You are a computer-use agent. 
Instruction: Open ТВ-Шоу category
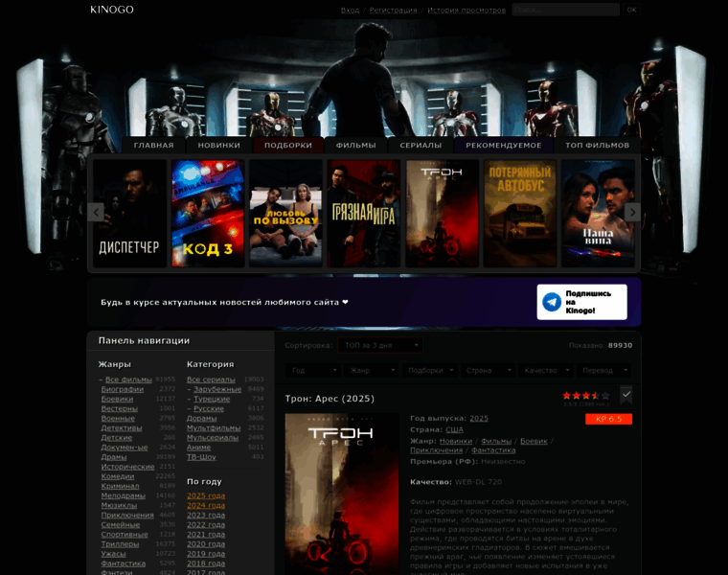tap(201, 457)
